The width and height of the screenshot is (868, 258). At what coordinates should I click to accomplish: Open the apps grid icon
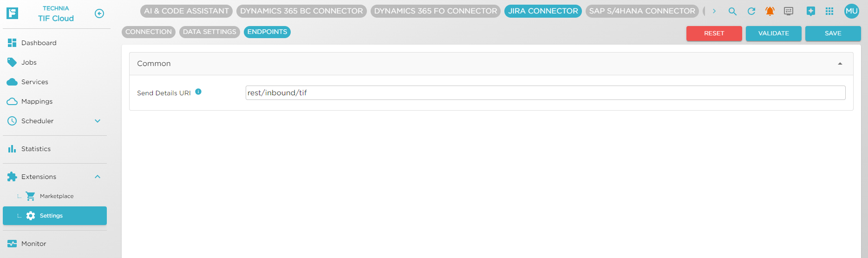pos(829,11)
